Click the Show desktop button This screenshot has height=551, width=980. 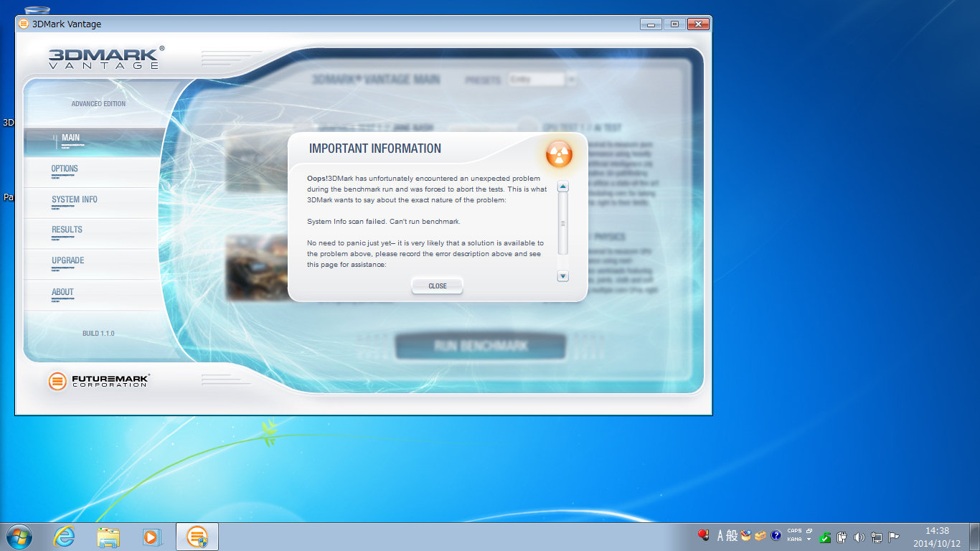pos(975,537)
